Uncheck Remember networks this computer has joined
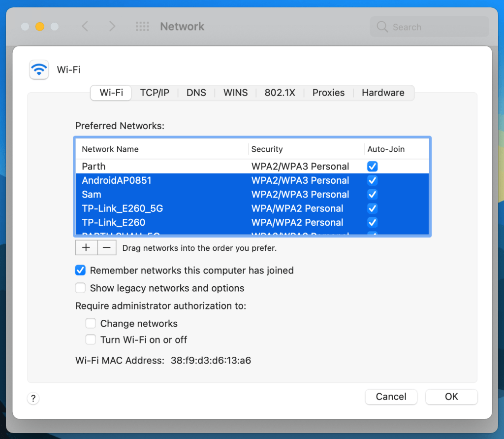Viewport: 504px width, 439px height. [x=80, y=270]
